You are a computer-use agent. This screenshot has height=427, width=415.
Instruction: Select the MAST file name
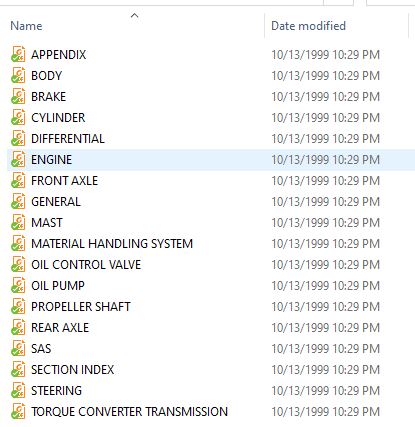(47, 223)
